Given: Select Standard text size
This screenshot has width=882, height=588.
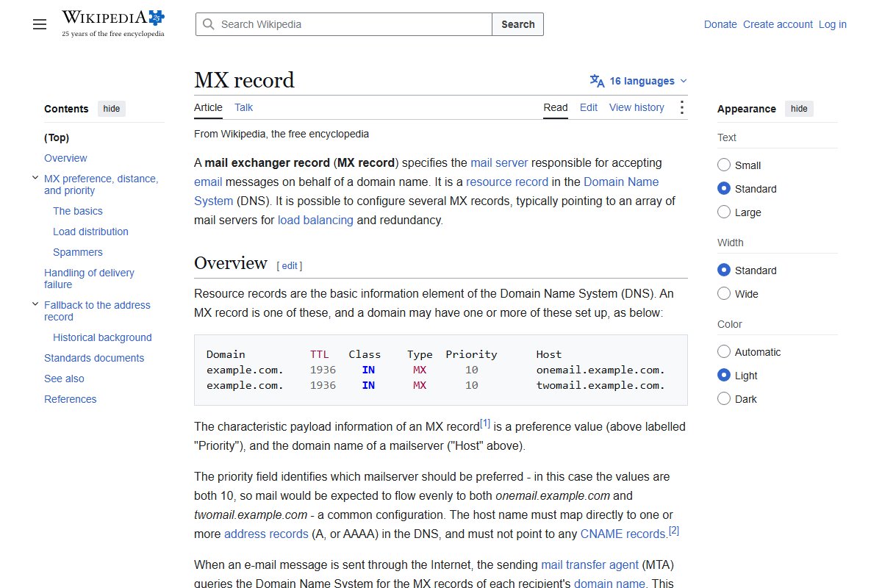Looking at the screenshot, I should 724,189.
